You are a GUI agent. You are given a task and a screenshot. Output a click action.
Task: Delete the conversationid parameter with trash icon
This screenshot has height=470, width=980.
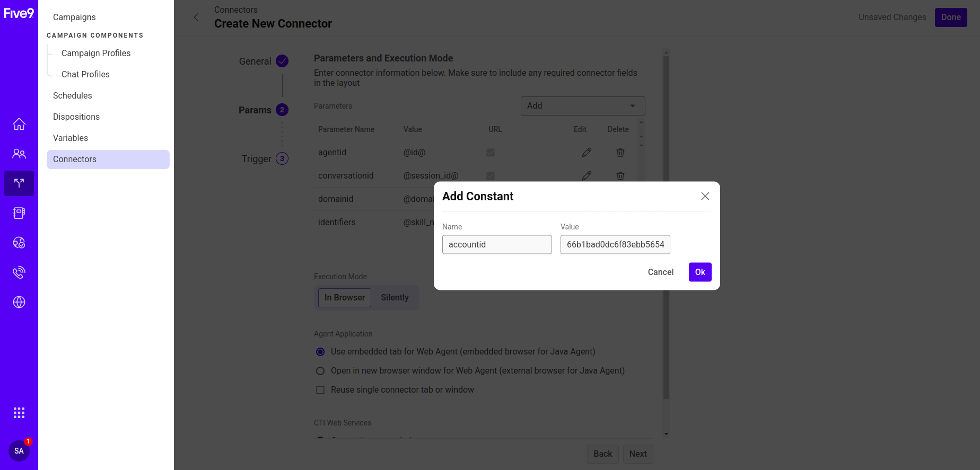pyautogui.click(x=620, y=175)
